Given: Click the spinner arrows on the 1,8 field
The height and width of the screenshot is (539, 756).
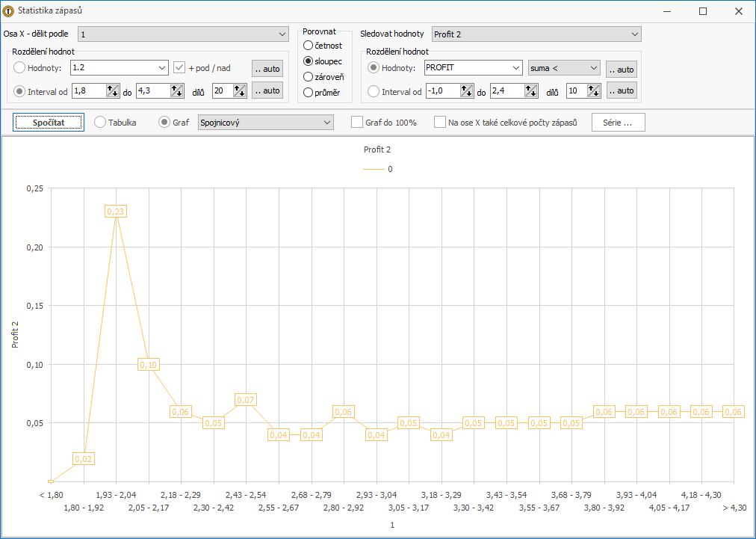Looking at the screenshot, I should (112, 90).
